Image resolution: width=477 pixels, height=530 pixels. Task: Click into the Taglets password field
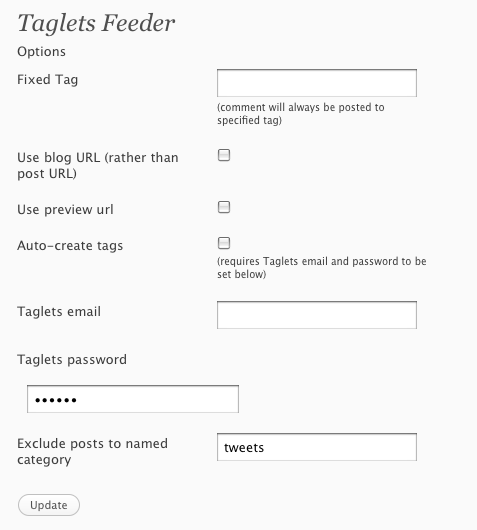[133, 399]
